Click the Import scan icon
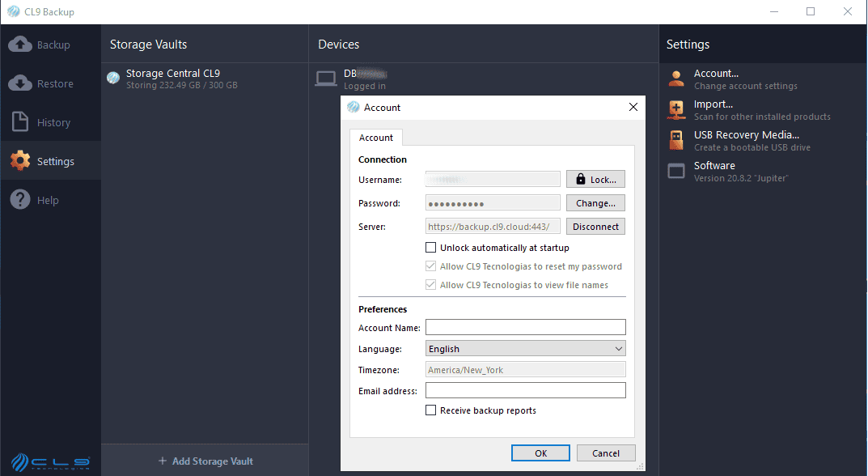Viewport: 868px width, 476px height. (x=675, y=109)
